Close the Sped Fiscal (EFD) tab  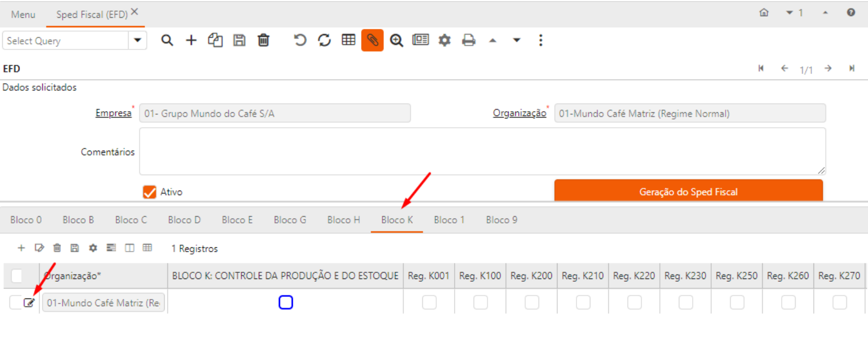[134, 12]
